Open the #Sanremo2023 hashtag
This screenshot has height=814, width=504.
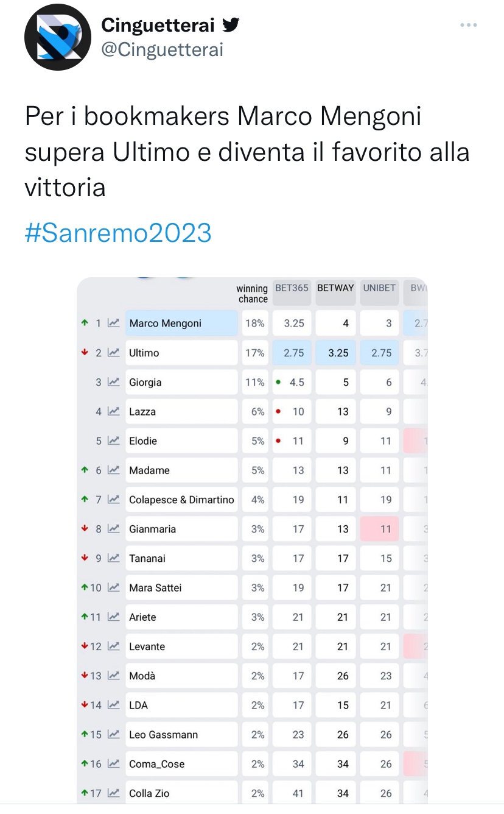[x=118, y=233]
